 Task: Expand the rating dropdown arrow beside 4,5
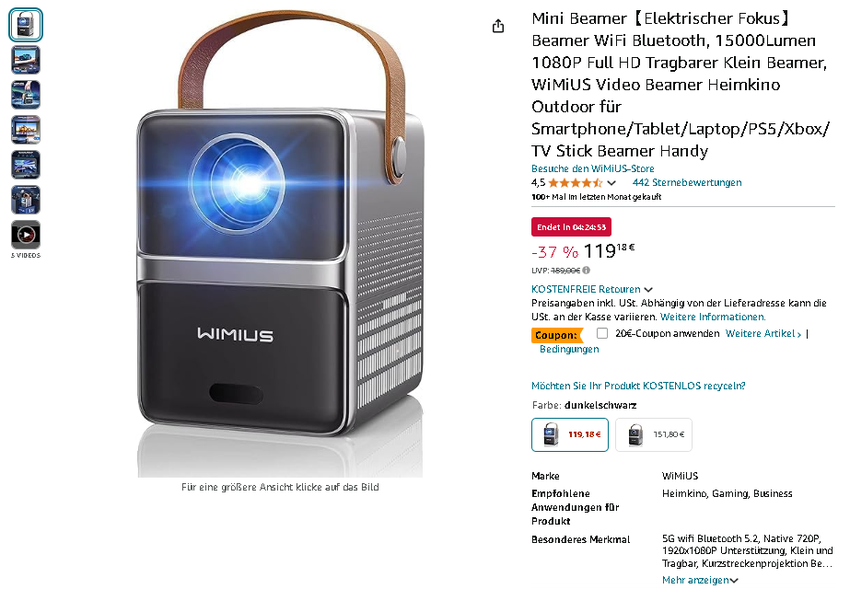(611, 183)
